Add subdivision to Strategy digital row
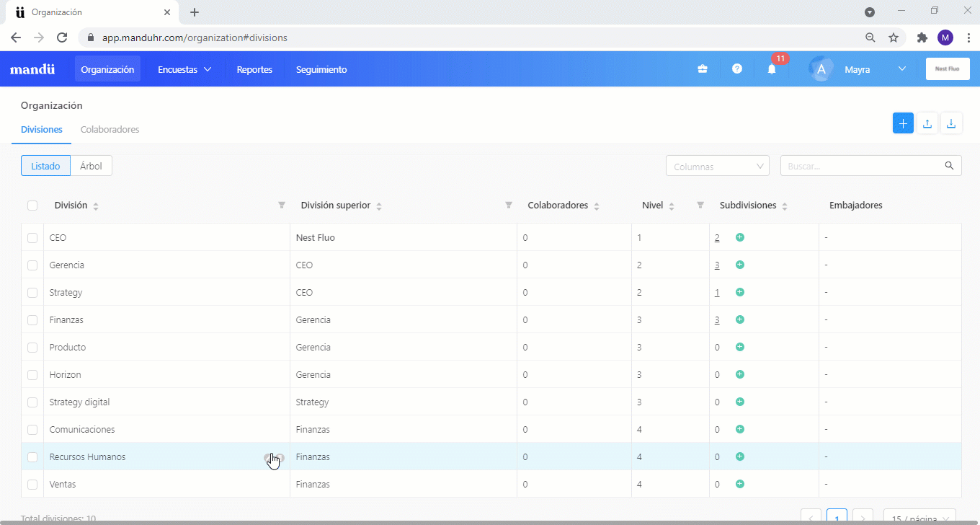This screenshot has width=980, height=525. coord(740,402)
